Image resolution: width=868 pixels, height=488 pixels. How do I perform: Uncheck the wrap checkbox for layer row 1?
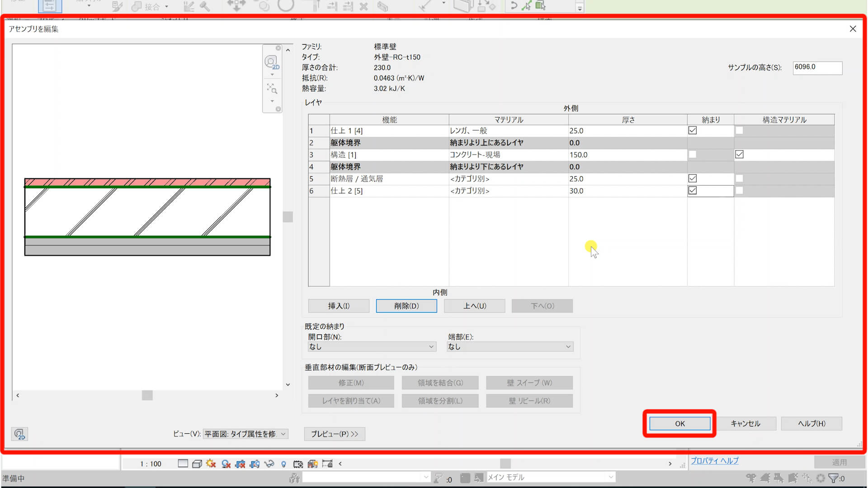coord(692,131)
